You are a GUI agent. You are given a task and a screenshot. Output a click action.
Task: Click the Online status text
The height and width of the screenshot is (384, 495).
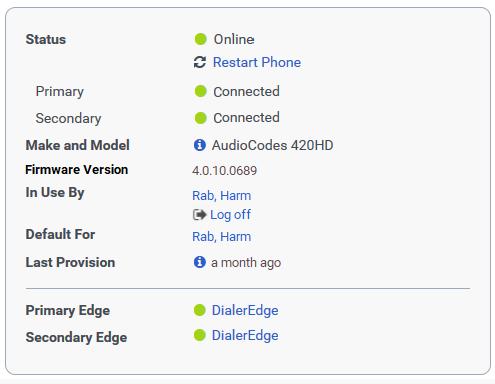(234, 39)
